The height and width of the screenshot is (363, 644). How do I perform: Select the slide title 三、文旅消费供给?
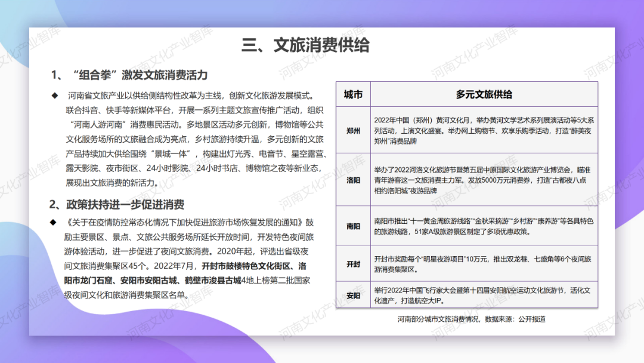click(308, 44)
